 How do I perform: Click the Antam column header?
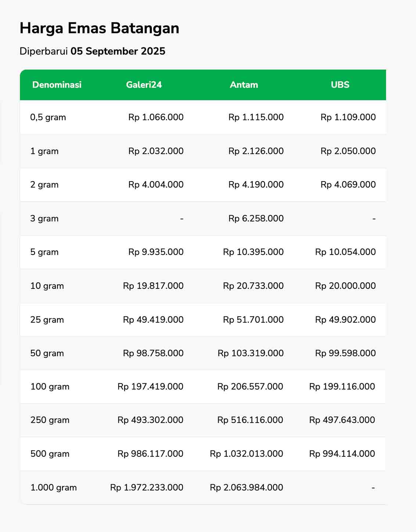tap(244, 85)
